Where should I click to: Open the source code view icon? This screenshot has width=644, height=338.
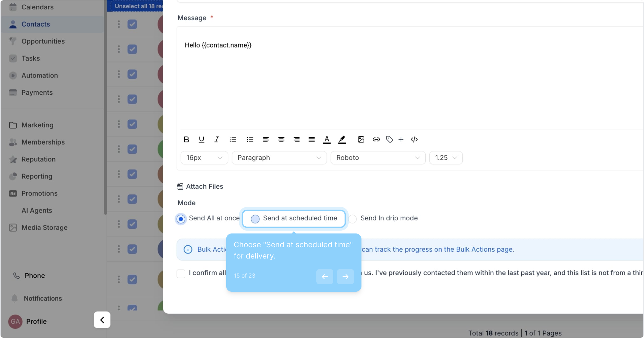point(414,140)
